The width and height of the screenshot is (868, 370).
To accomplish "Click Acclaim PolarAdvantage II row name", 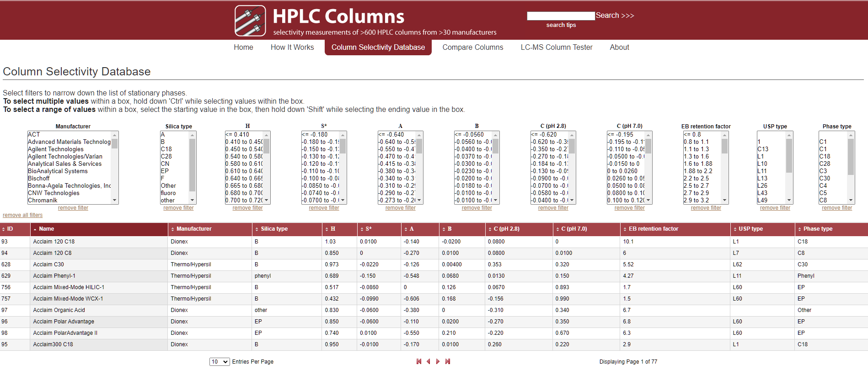I will point(65,333).
